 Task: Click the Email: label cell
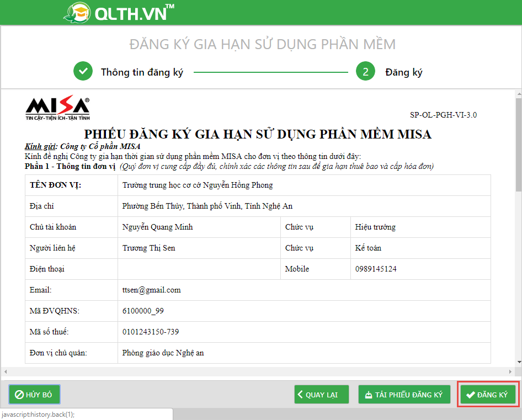tap(72, 290)
